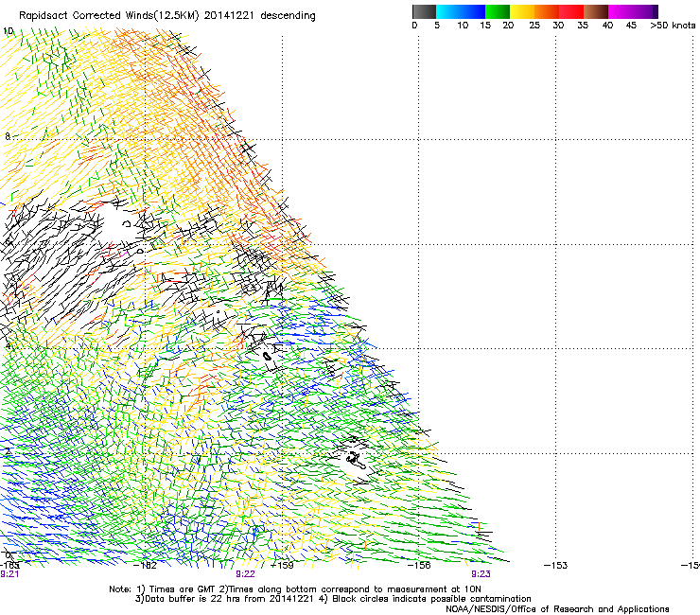This screenshot has height=615, width=700.
Task: Click the '>50 knots' legend label
Action: 673,26
